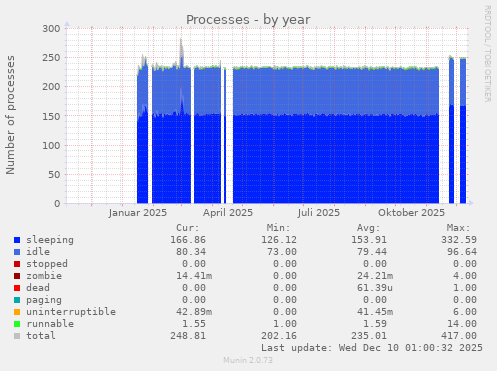497x371 pixels.
Task: Click the zombie legend color swatch
Action: [17, 276]
